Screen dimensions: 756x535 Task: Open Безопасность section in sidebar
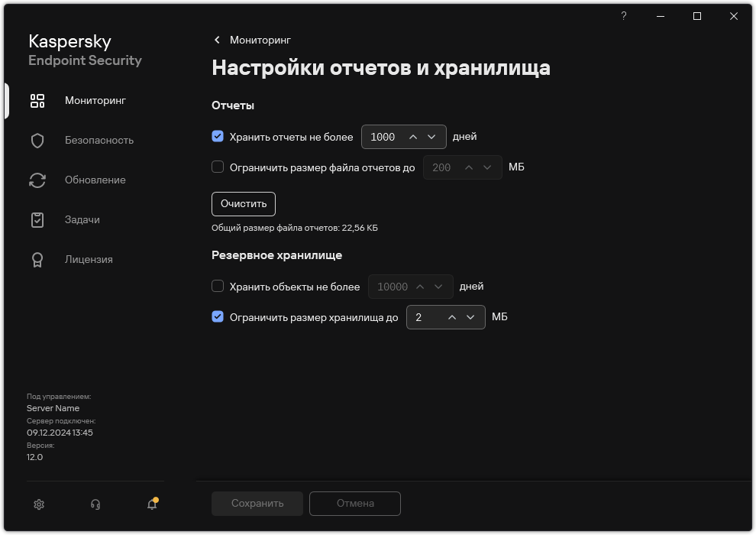point(99,141)
